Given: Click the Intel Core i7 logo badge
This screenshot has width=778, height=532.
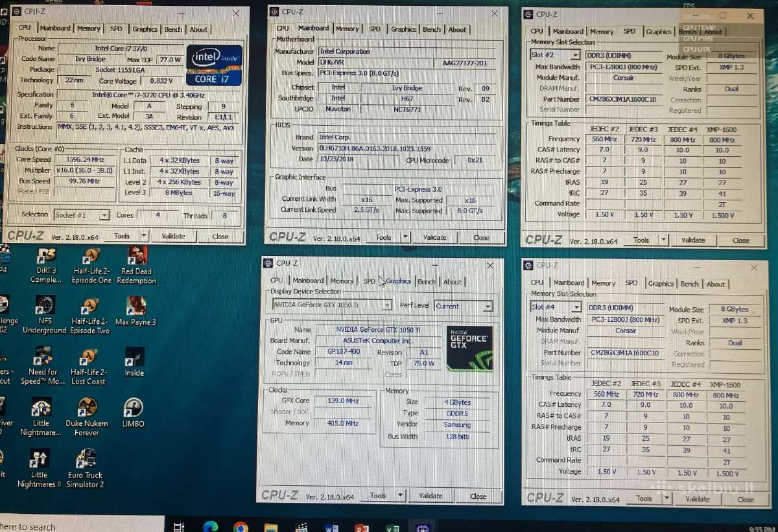Looking at the screenshot, I should click(215, 65).
